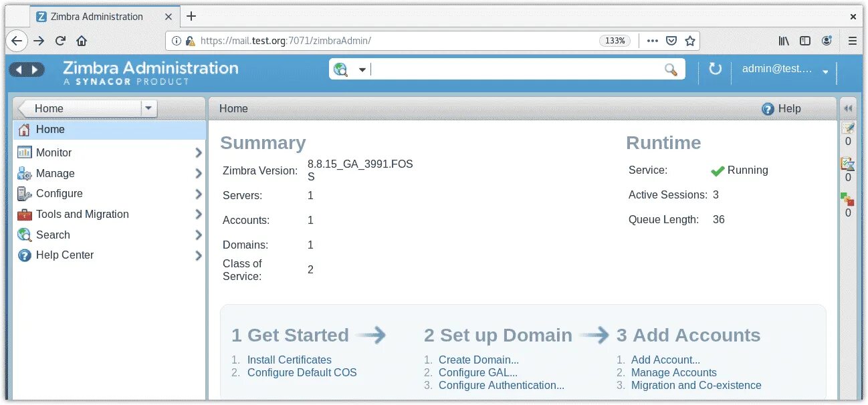Open the third status pane server icon
Viewport: 868px width, 405px height.
[848, 198]
